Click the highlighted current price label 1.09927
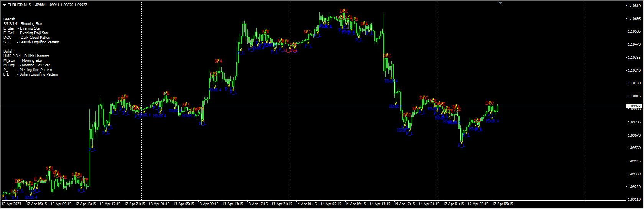644x209 pixels. pos(634,106)
